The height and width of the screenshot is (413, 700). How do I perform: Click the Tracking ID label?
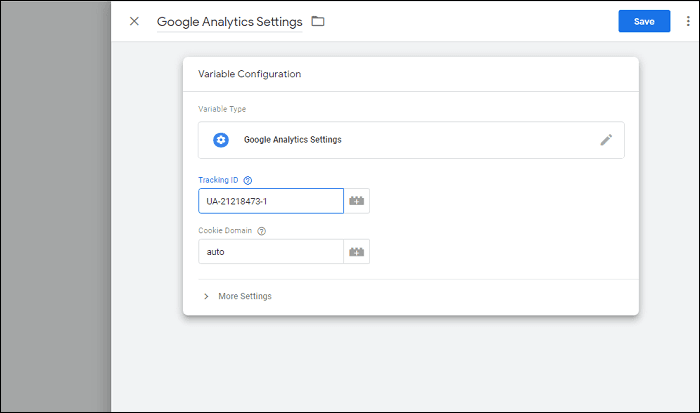click(x=218, y=180)
